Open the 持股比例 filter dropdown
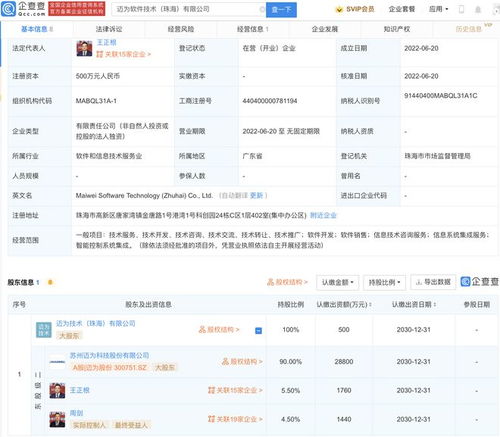Image resolution: width=500 pixels, height=437 pixels. click(384, 283)
